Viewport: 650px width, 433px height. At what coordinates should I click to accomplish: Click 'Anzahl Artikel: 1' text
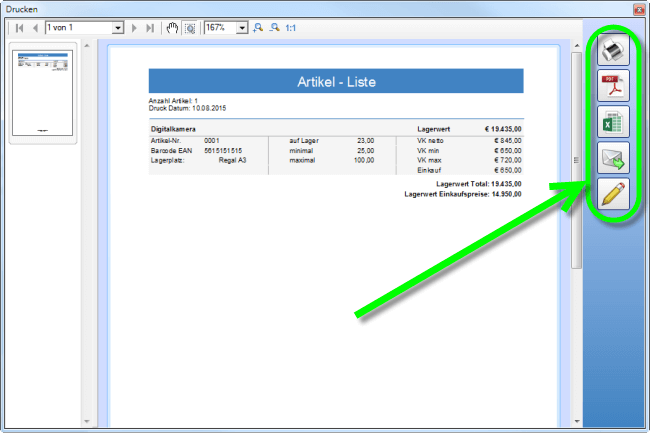point(173,101)
